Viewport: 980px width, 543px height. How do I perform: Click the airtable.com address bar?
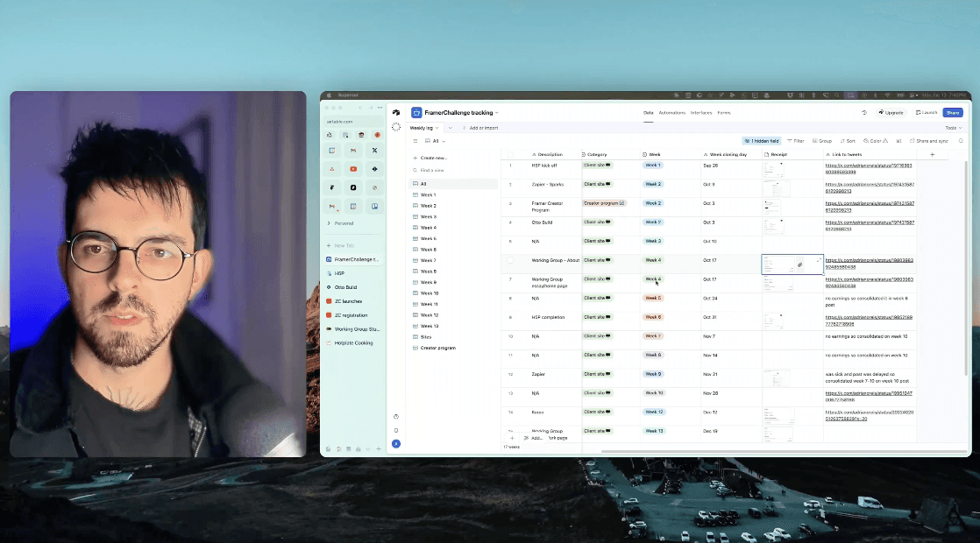353,122
